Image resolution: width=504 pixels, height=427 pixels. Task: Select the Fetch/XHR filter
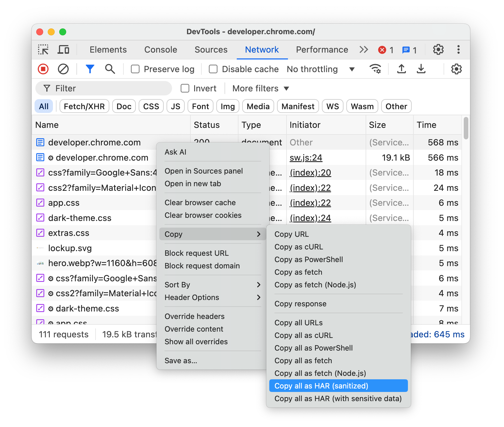coord(84,106)
